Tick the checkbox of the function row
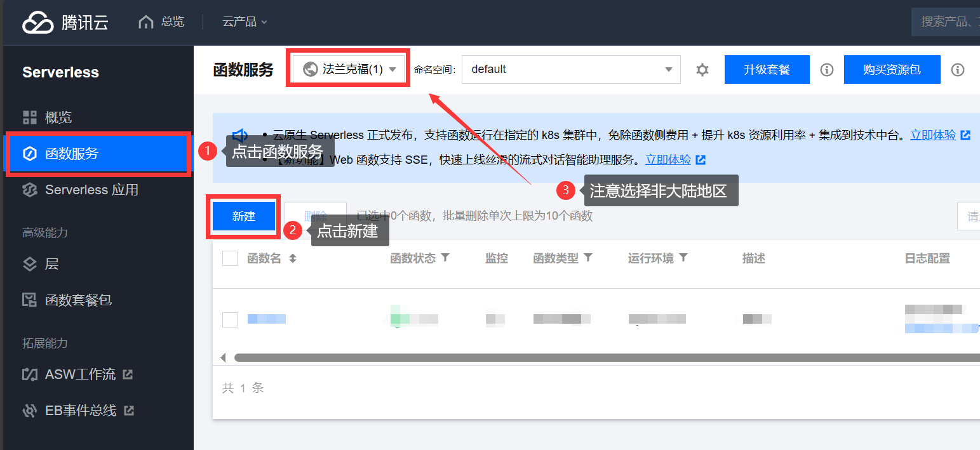This screenshot has height=450, width=980. [230, 320]
